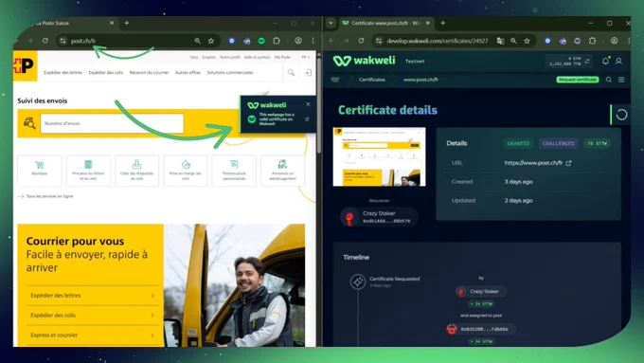The image size is (644, 363).
Task: Open Timbres-poste personnalisés tile
Action: pos(234,171)
